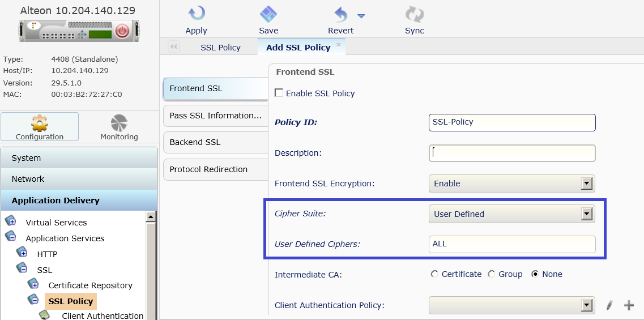Image resolution: width=644 pixels, height=320 pixels.
Task: Collapse the SSL Policy tree node
Action: click(x=33, y=299)
